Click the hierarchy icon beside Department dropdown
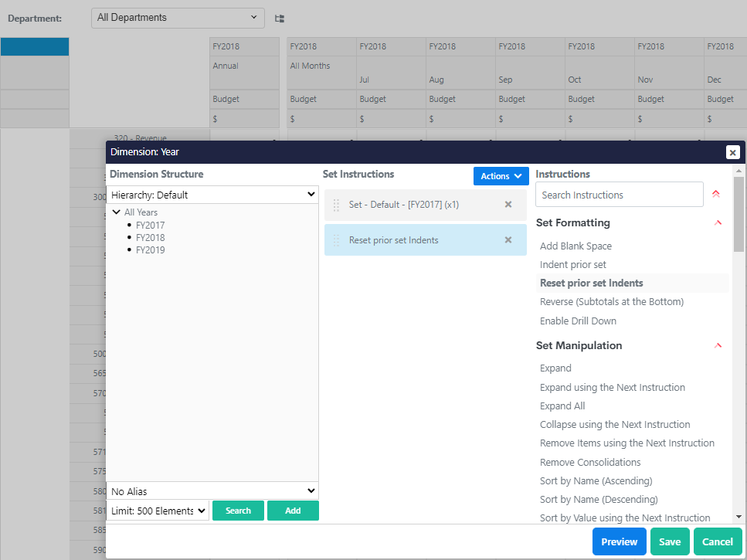 pyautogui.click(x=280, y=18)
